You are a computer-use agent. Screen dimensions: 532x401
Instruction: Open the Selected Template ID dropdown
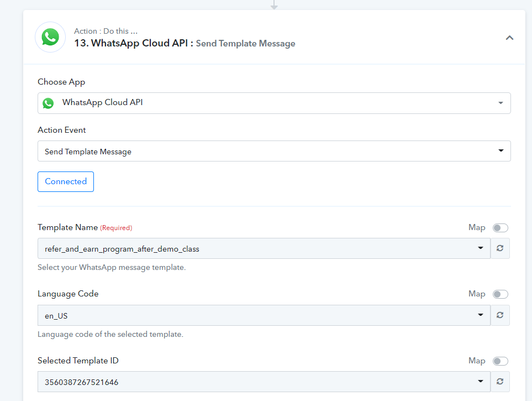tap(264, 382)
